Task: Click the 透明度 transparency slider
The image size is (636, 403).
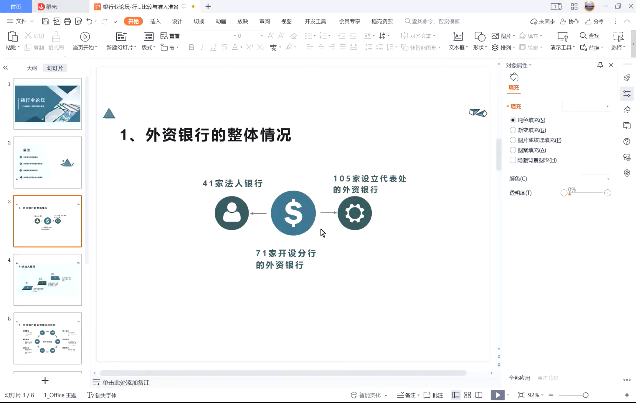Action: click(x=585, y=192)
